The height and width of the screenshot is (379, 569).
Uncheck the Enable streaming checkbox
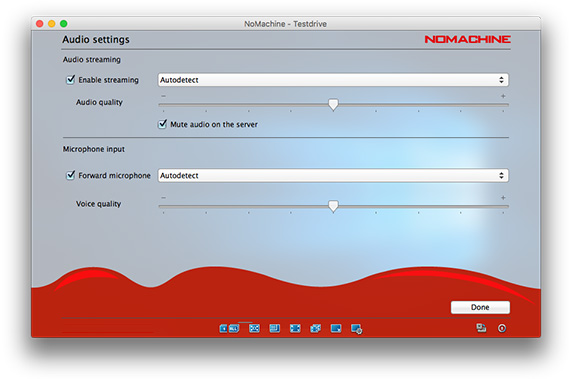pos(70,80)
